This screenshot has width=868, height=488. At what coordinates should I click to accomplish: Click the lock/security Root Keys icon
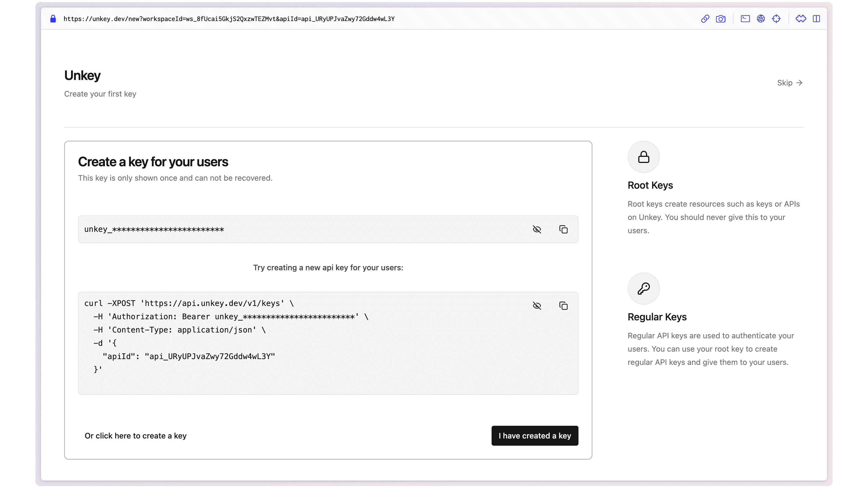(643, 157)
